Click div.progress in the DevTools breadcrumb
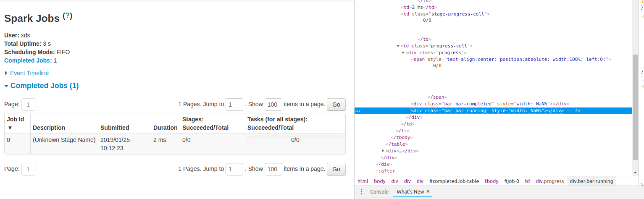The image size is (644, 199). (550, 181)
